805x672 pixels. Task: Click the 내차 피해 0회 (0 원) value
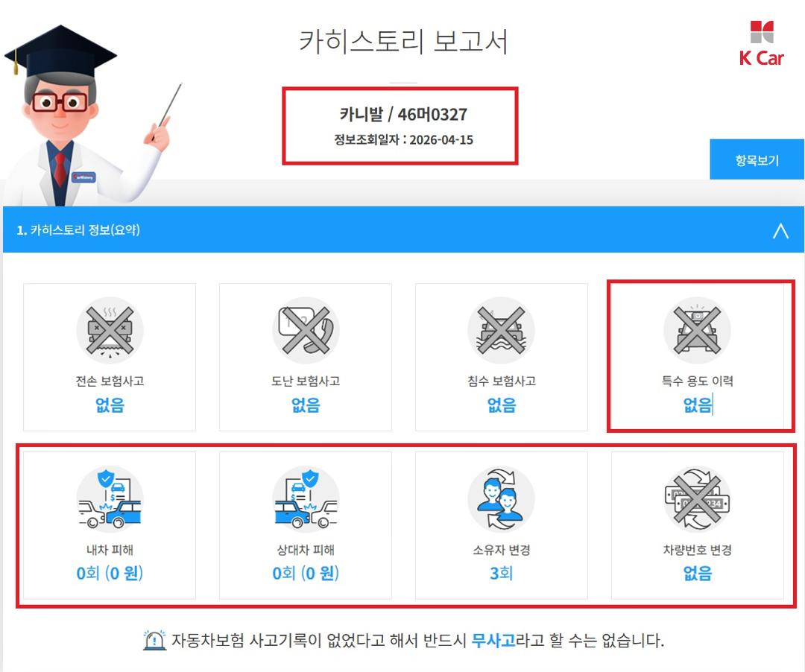[110, 573]
